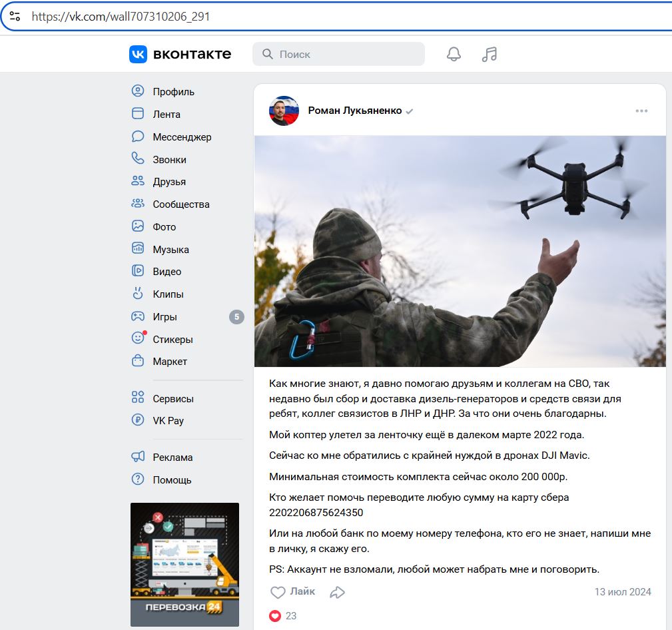Open Друзья menu item
Image resolution: width=672 pixels, height=630 pixels.
(169, 182)
